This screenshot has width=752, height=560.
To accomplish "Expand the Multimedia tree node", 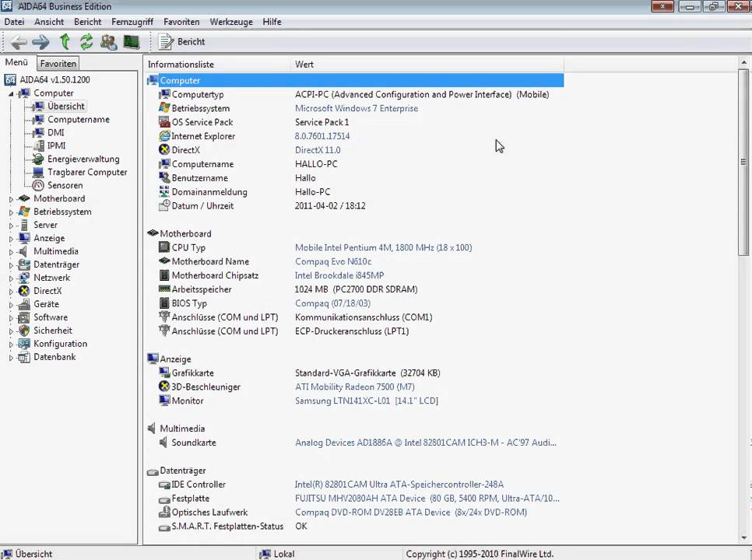I will click(x=11, y=252).
